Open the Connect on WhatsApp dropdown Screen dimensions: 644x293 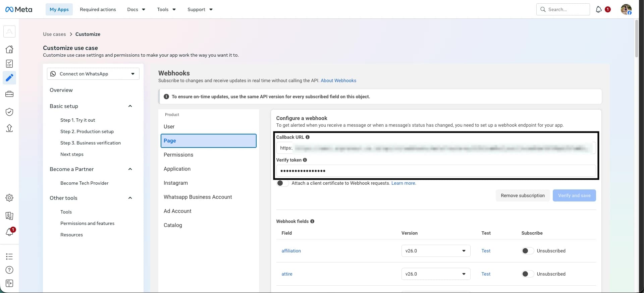tap(93, 74)
